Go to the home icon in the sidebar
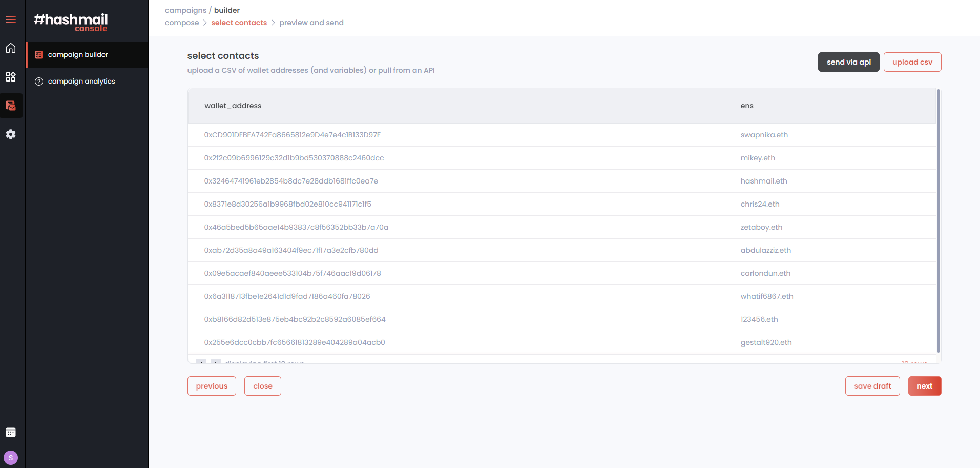 click(11, 48)
